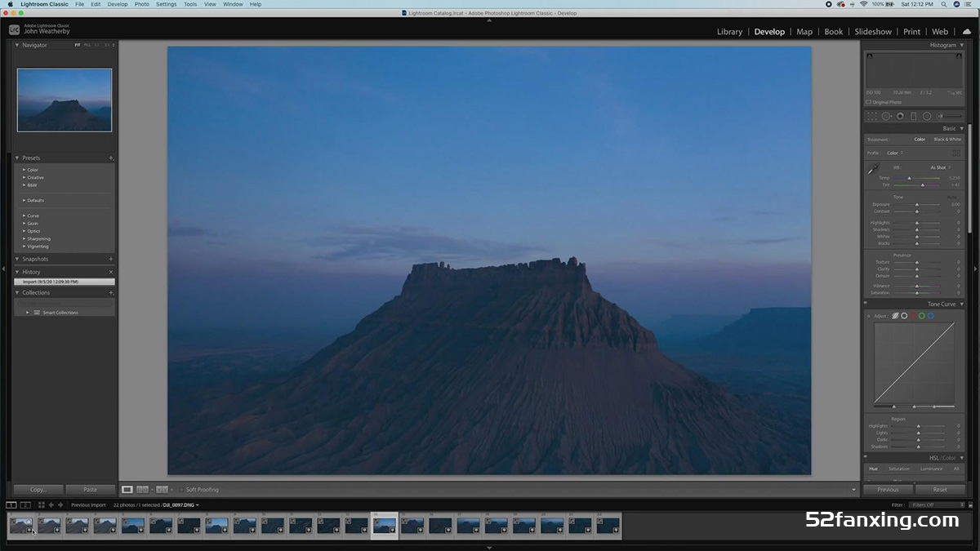Switch to the Map module
Screen dimensions: 980x551
804,32
